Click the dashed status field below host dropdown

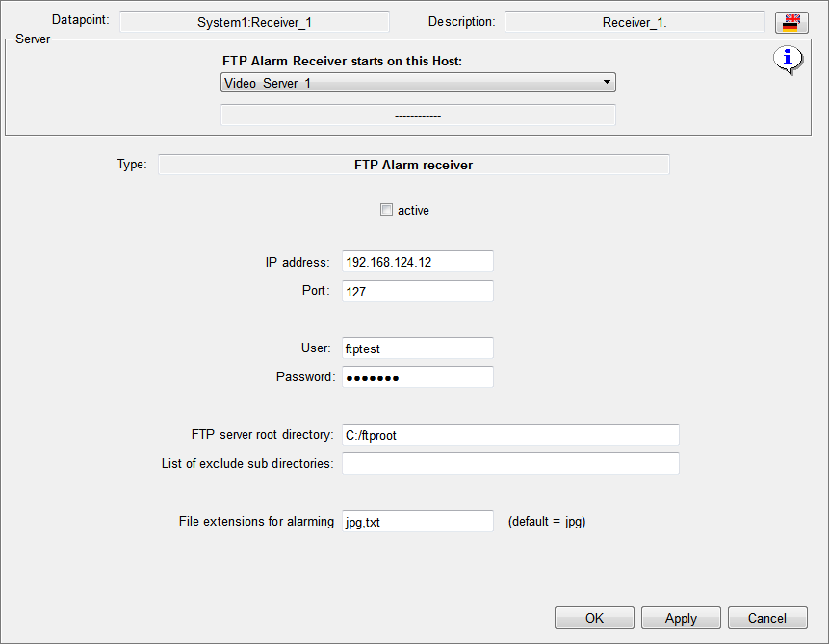[418, 116]
